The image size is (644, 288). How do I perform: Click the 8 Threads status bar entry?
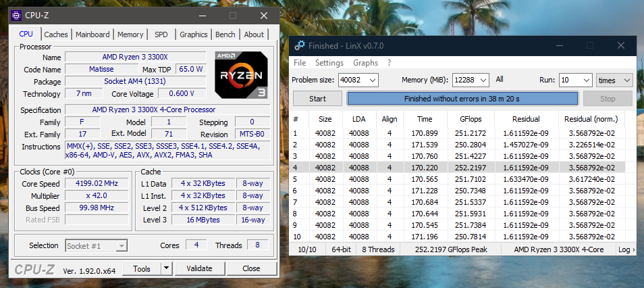(x=378, y=249)
